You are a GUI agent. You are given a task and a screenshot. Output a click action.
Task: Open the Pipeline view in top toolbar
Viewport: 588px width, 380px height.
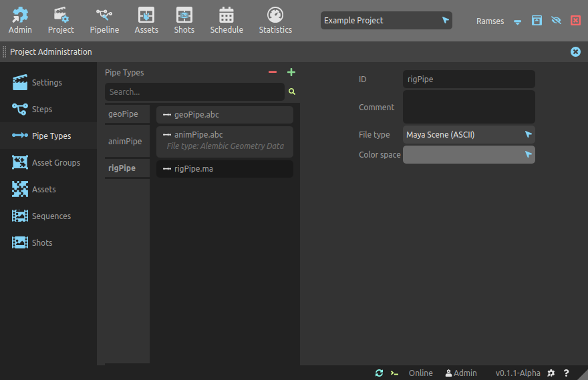104,21
